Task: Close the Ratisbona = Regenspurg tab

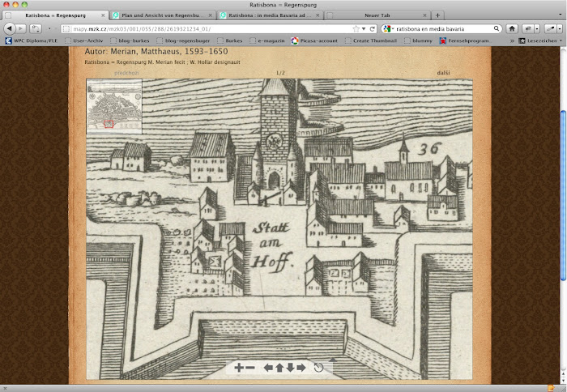Action: coord(103,15)
